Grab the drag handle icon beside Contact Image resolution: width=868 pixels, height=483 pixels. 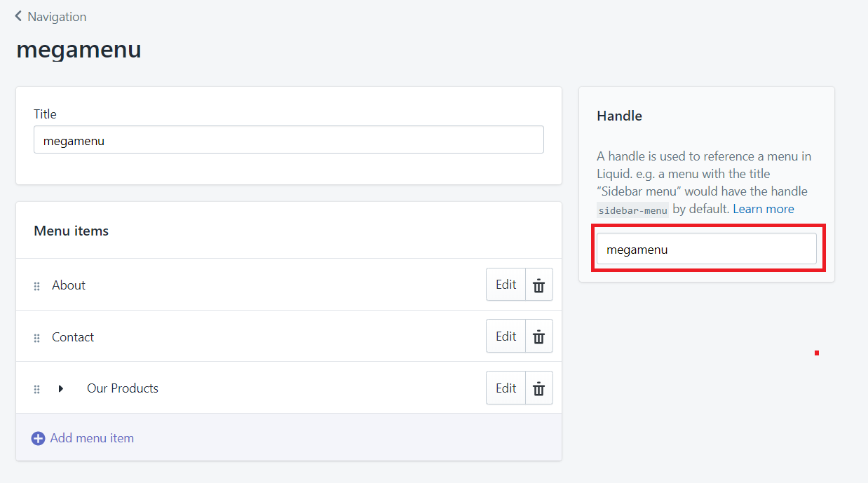[37, 338]
